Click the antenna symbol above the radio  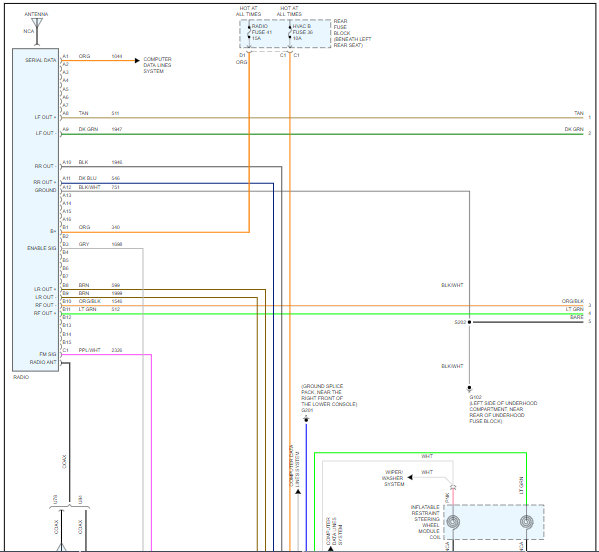pyautogui.click(x=37, y=31)
